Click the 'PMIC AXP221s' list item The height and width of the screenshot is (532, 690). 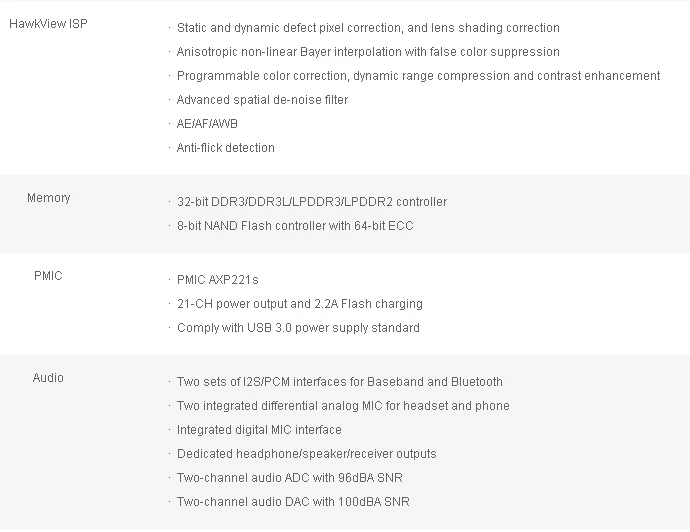[217, 280]
